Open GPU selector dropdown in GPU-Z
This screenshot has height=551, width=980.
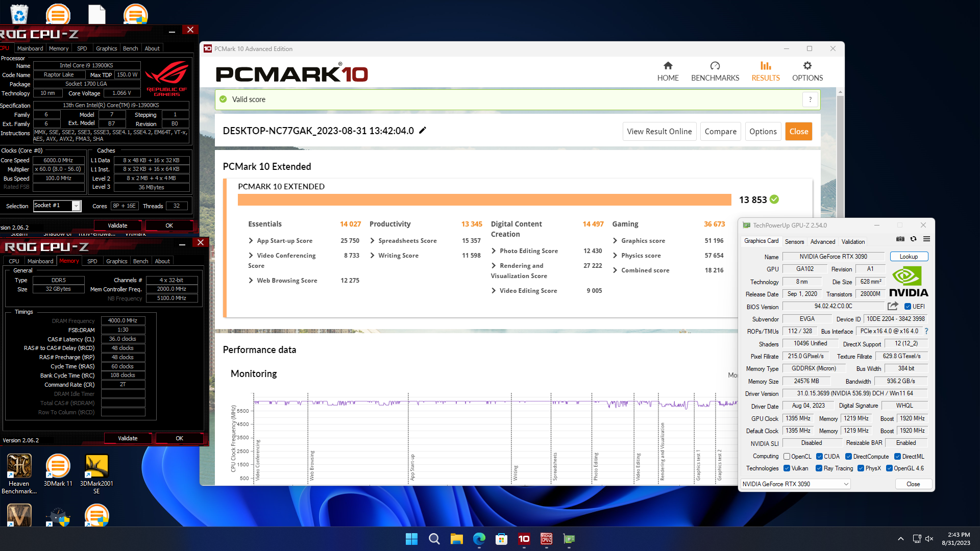click(x=795, y=484)
